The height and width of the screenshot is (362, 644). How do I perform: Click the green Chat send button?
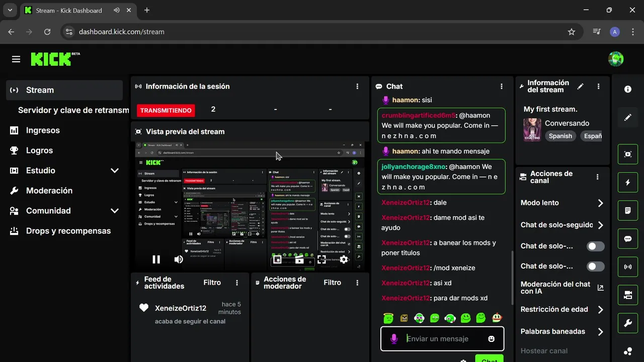pos(489,358)
